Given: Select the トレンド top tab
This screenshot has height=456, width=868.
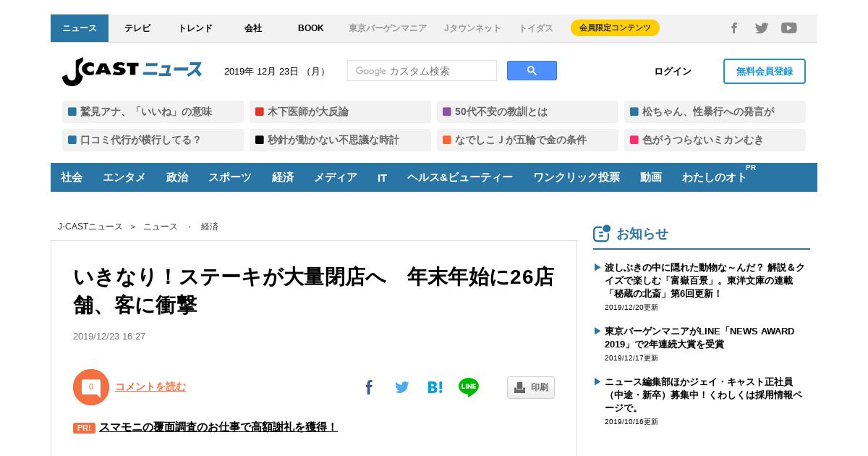Looking at the screenshot, I should pyautogui.click(x=195, y=28).
